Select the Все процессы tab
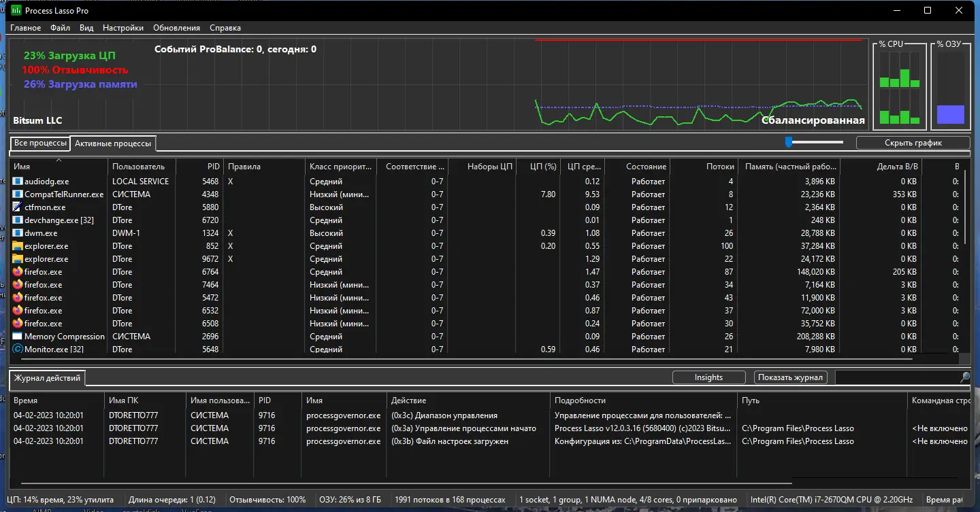980x512 pixels. pyautogui.click(x=40, y=143)
